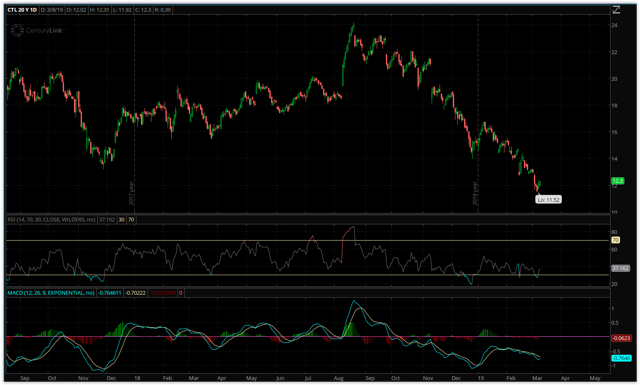Click the Aug label on the time axis
Image resolution: width=640 pixels, height=385 pixels.
[x=338, y=378]
